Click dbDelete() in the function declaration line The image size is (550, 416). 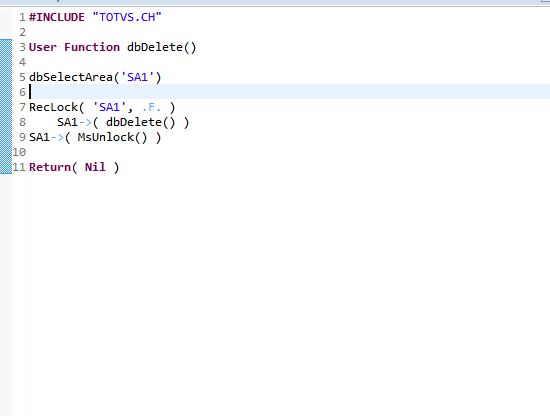point(162,47)
